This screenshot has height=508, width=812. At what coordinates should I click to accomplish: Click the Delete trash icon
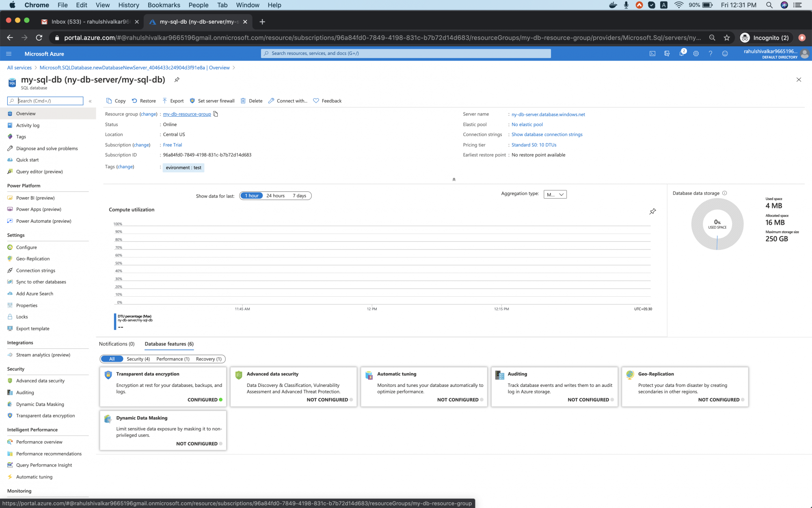click(x=243, y=101)
